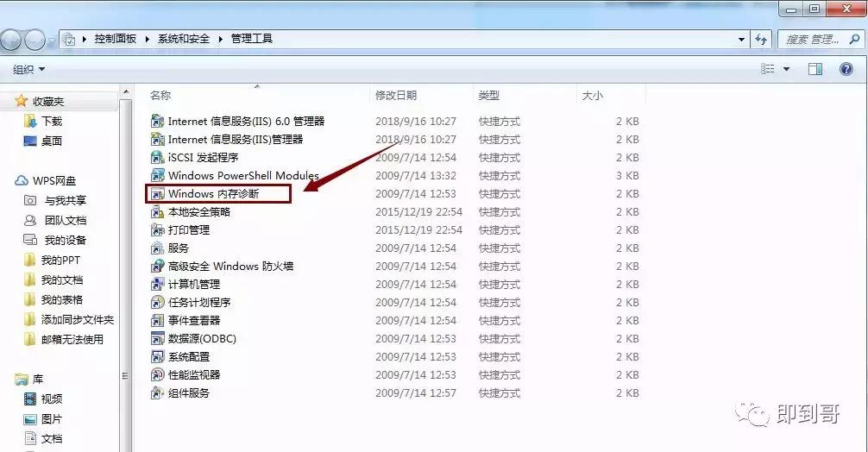Select the 组件服务 icon
This screenshot has width=868, height=452.
158,392
